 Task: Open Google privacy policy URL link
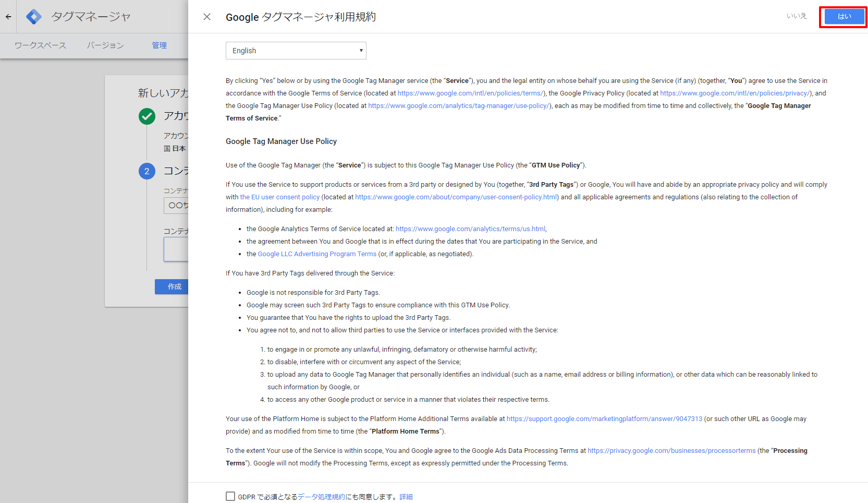coord(735,93)
